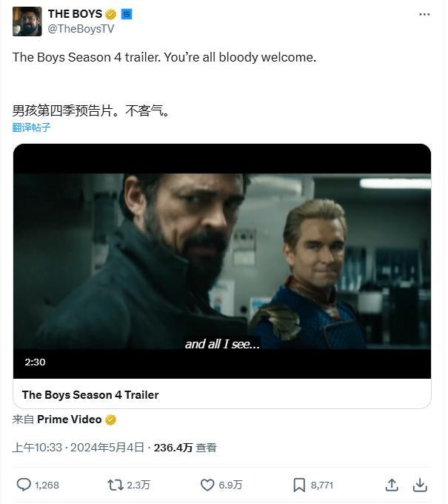
Task: Click the download video icon
Action: pos(420,485)
